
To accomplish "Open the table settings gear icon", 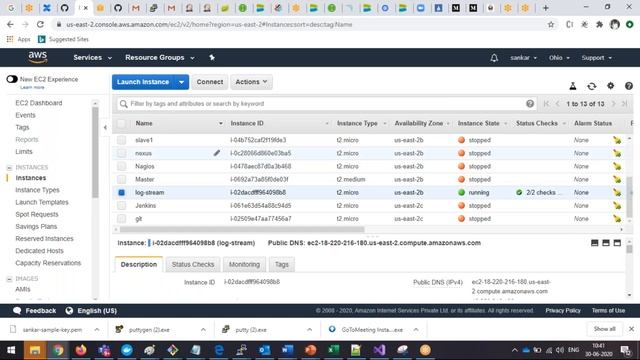I will coord(610,86).
